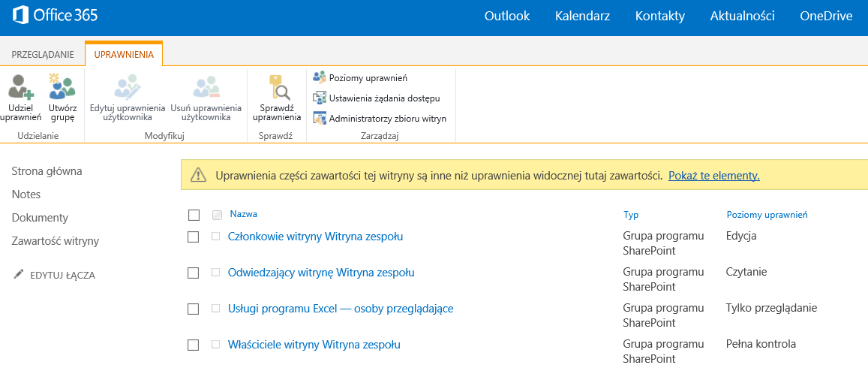Click Ustawienia żądania dostępu text in ribbon

point(384,98)
